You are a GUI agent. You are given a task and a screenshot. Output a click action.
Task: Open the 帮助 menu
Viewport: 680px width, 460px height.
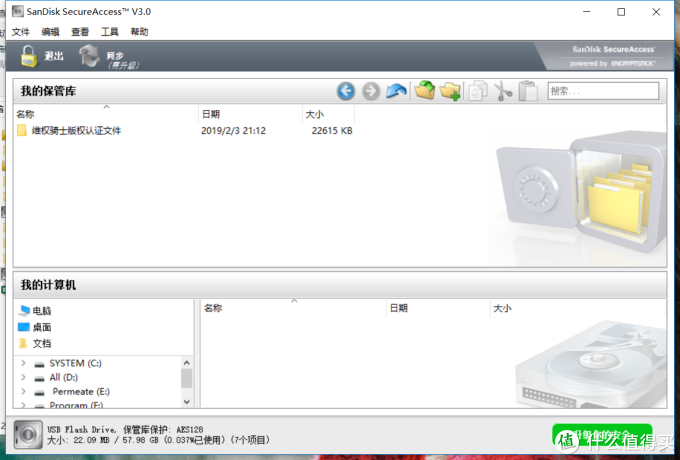click(x=139, y=32)
